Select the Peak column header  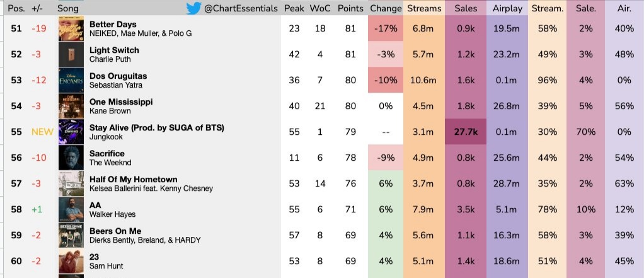coord(294,8)
